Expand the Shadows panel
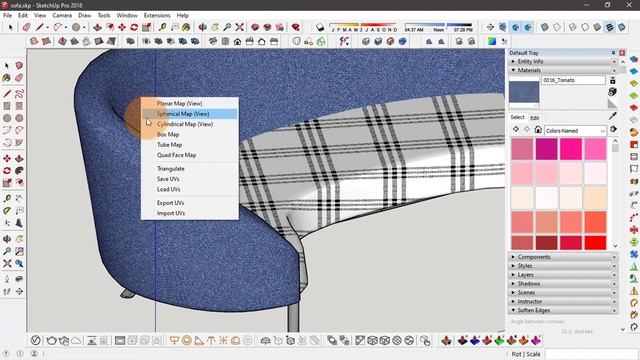Screen dimensions: 640x360 (563, 284)
